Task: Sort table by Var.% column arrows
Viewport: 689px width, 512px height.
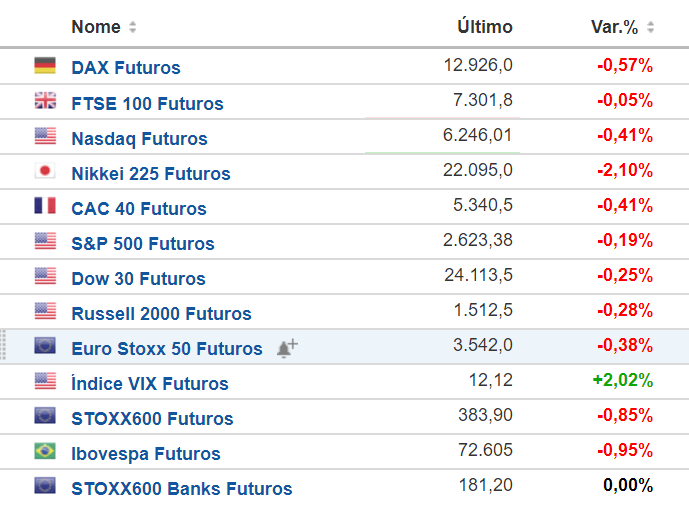Action: (x=650, y=27)
